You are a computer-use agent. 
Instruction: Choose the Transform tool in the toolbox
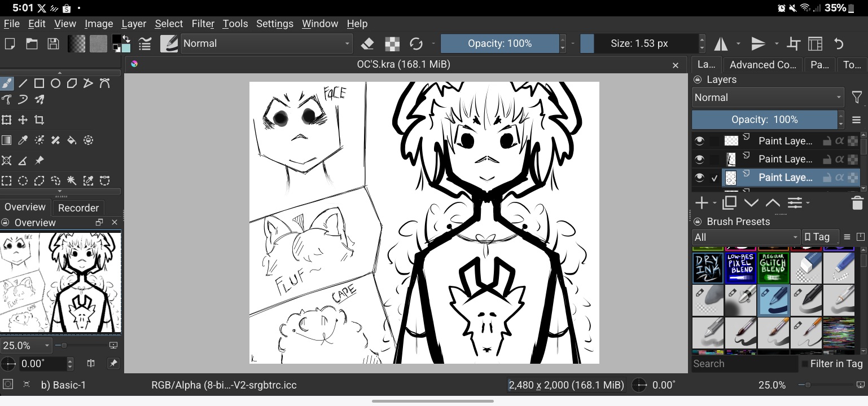(7, 120)
